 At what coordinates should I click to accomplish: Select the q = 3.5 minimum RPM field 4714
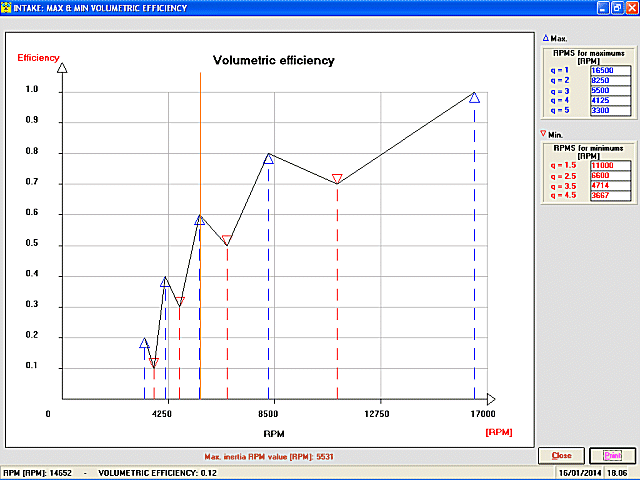pos(610,185)
